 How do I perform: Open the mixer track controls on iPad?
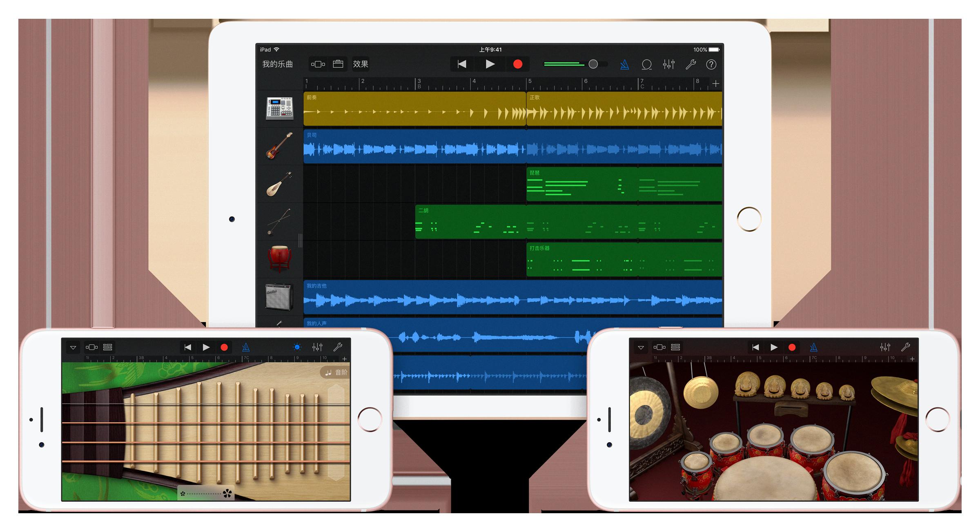668,65
